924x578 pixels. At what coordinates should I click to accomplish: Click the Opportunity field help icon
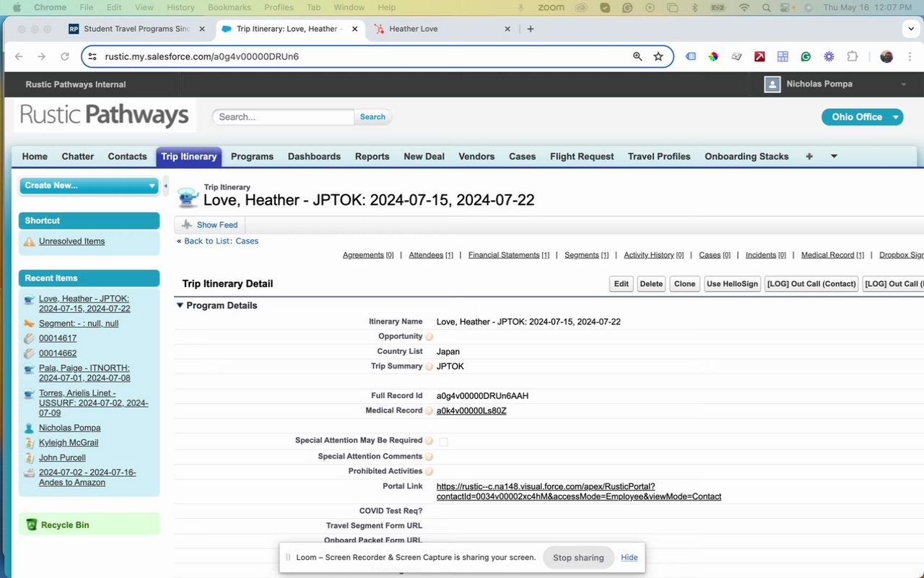429,337
